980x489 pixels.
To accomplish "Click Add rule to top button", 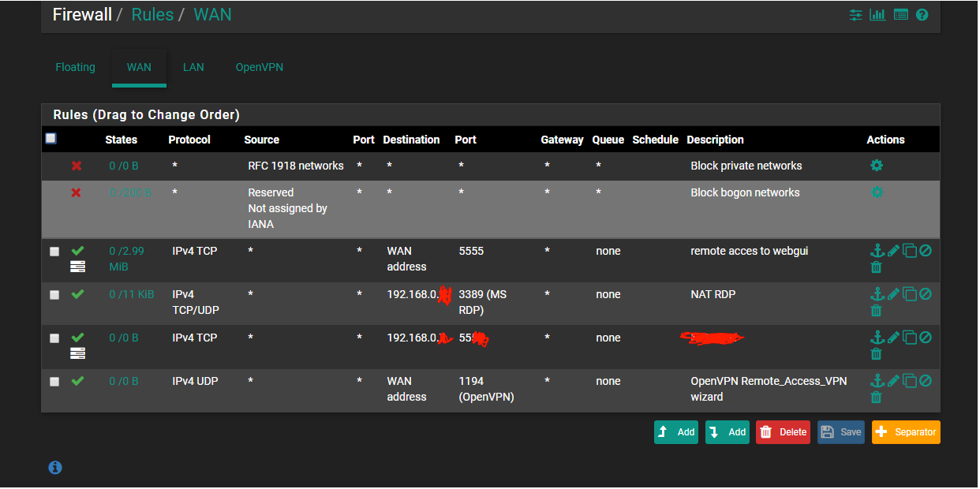I will [676, 432].
